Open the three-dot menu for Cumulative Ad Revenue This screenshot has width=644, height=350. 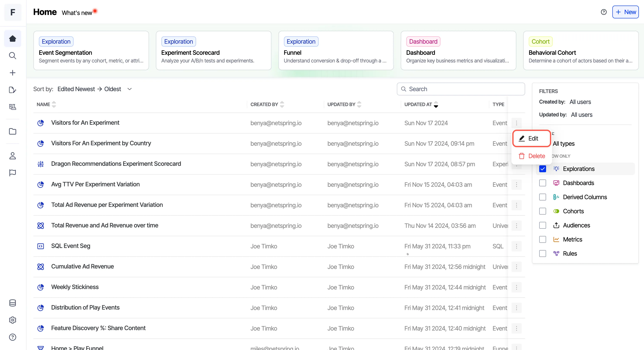[517, 267]
